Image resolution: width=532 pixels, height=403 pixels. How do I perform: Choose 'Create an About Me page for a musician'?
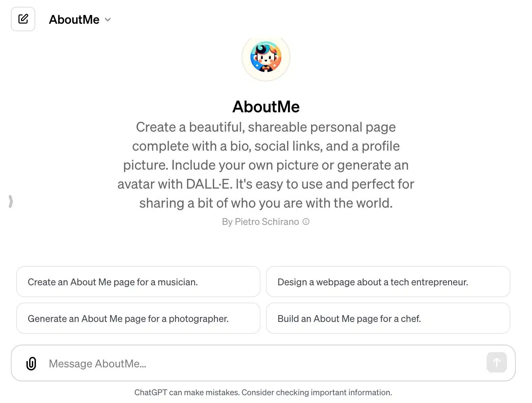[138, 282]
